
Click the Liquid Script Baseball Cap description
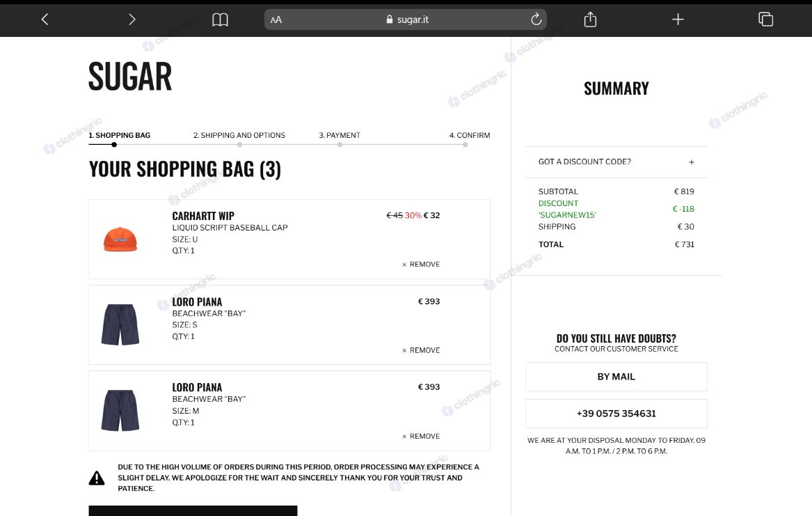tap(230, 228)
